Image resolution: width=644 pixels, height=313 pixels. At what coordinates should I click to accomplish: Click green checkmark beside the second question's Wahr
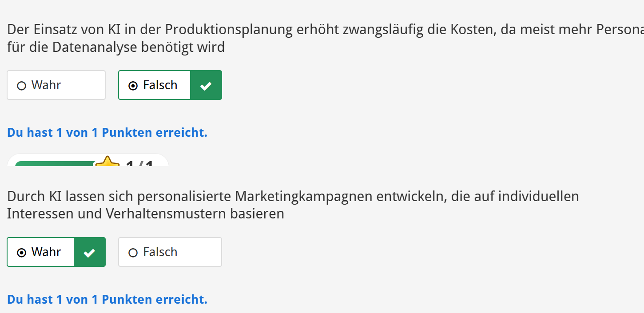tap(89, 252)
